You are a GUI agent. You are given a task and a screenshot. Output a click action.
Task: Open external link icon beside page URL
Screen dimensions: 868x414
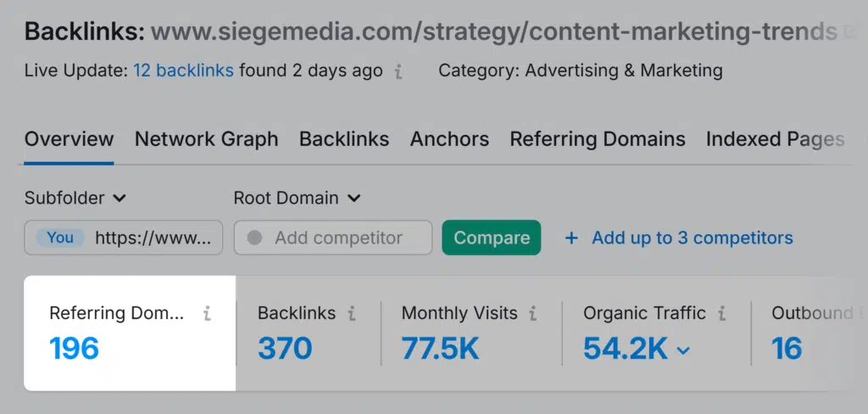(852, 34)
